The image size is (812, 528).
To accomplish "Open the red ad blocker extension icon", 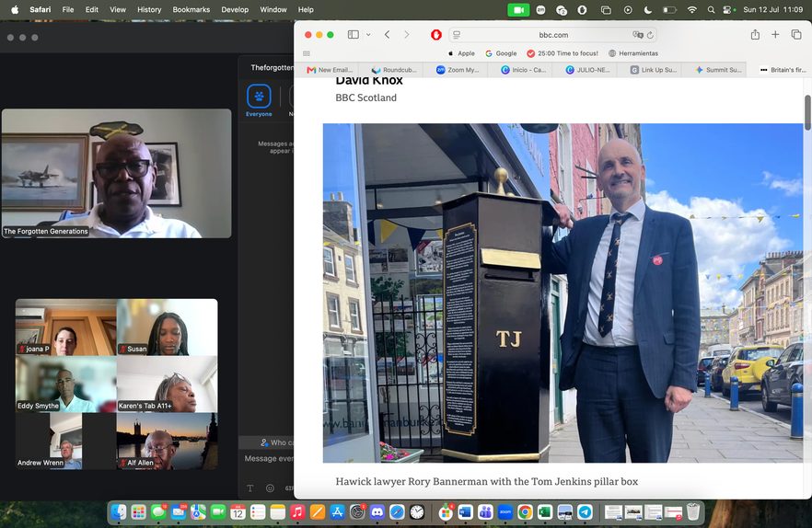I will 436,35.
